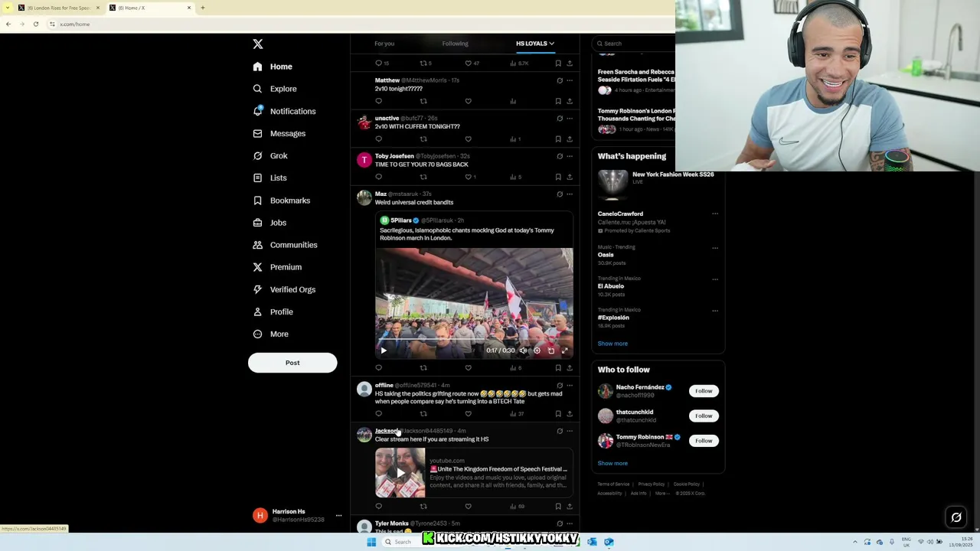Open the Home page from the sidebar

click(x=273, y=67)
